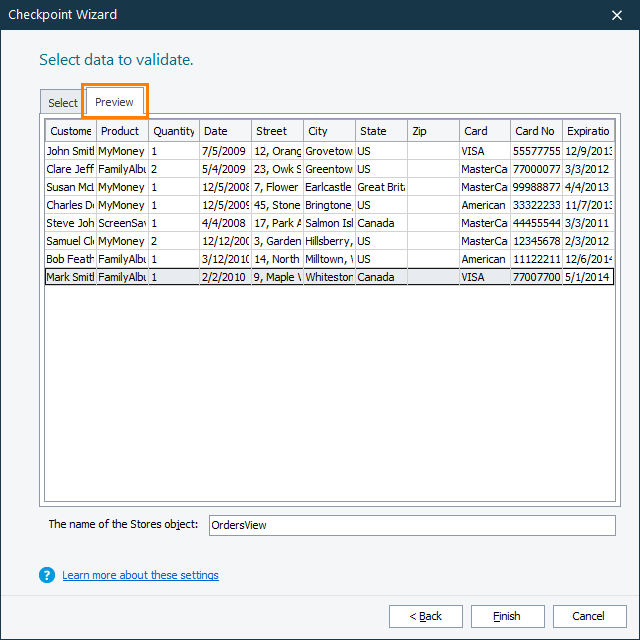Click the blue help question mark icon
This screenshot has width=640, height=640.
click(46, 575)
